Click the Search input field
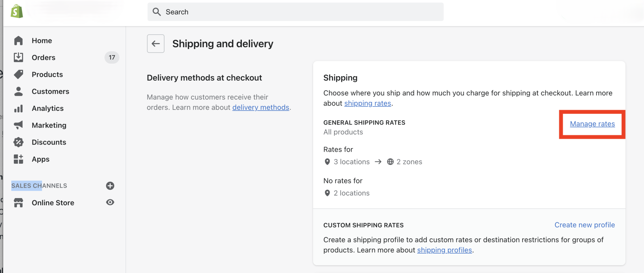 pos(296,12)
